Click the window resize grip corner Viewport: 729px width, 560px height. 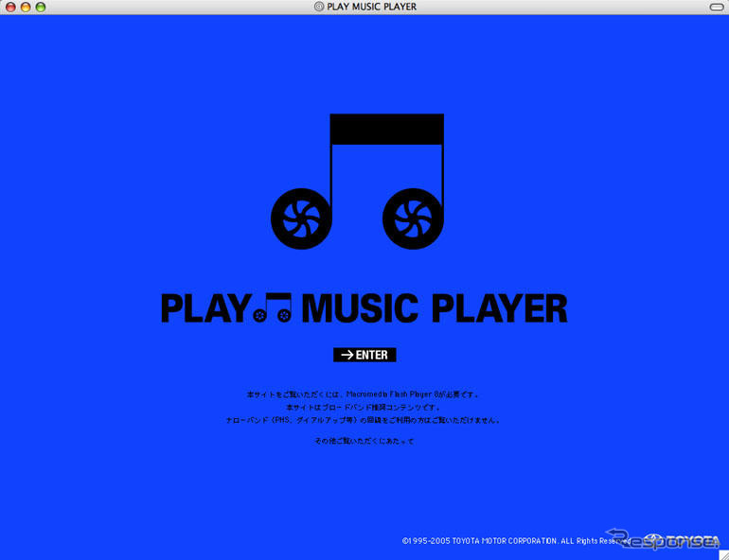coord(724,555)
